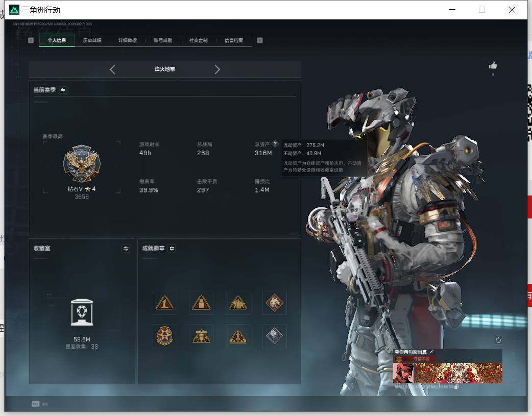Open 成就徽章 badge settings gear
The height and width of the screenshot is (416, 532).
point(172,249)
